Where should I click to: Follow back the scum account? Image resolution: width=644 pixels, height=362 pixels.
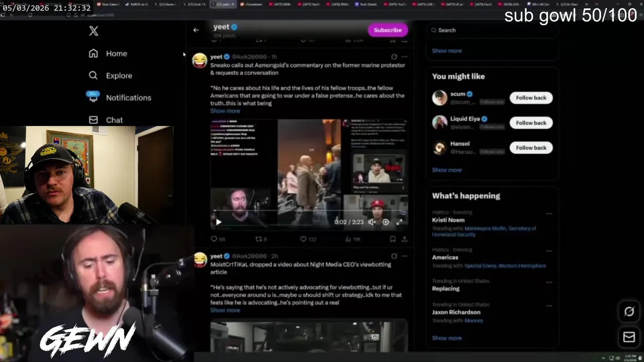click(531, 98)
